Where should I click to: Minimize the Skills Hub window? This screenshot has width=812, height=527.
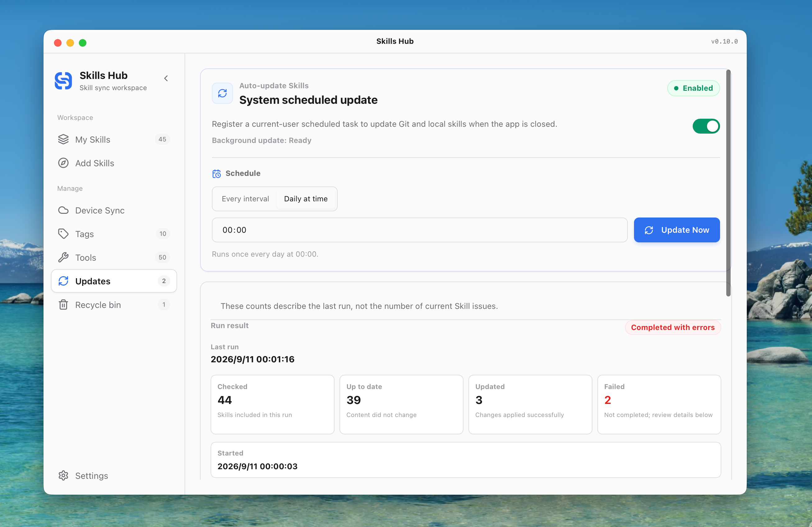(x=70, y=43)
